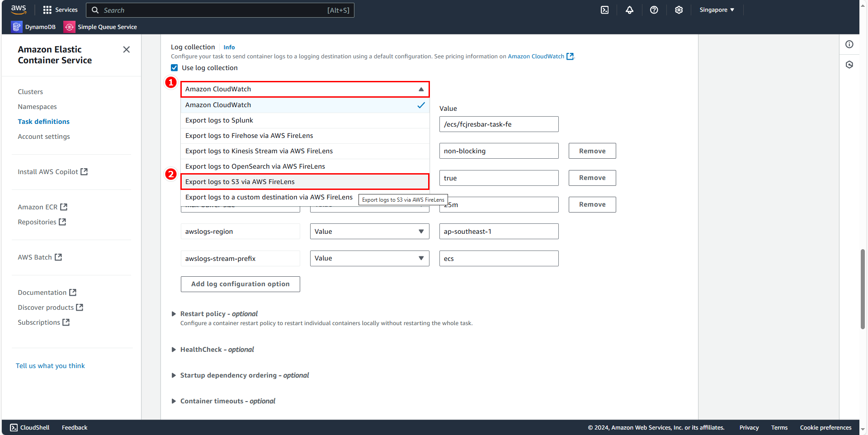868x435 pixels.
Task: Open the help question mark menu
Action: (x=654, y=10)
